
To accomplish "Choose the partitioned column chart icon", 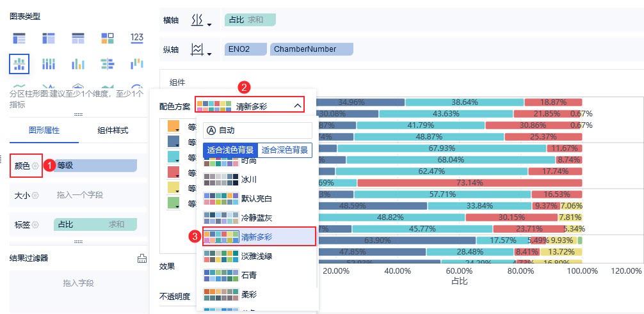I will point(19,63).
